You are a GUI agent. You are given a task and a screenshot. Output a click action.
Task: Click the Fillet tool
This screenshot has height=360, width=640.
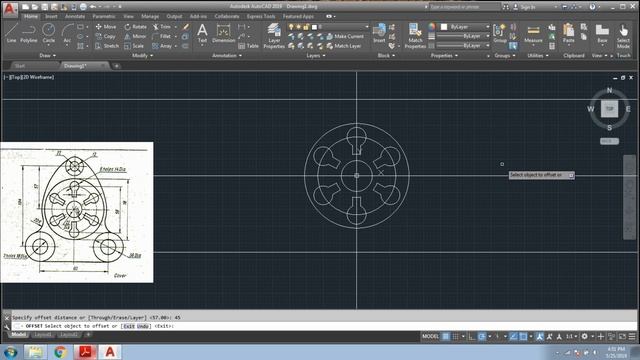[x=162, y=36]
